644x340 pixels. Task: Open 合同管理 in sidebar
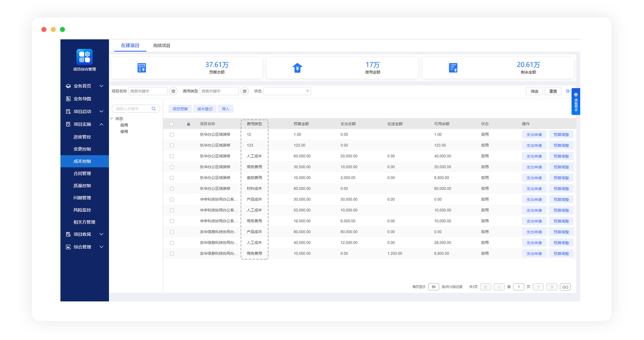pyautogui.click(x=82, y=173)
